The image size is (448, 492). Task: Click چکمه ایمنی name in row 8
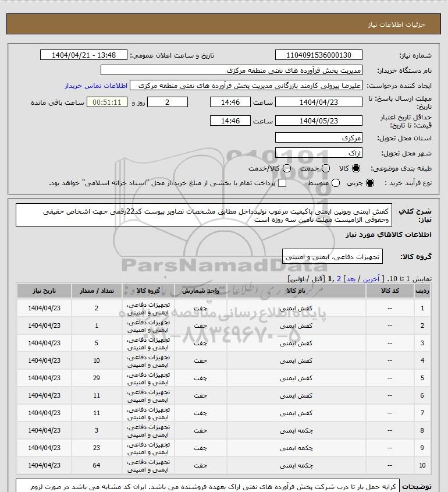point(296,430)
